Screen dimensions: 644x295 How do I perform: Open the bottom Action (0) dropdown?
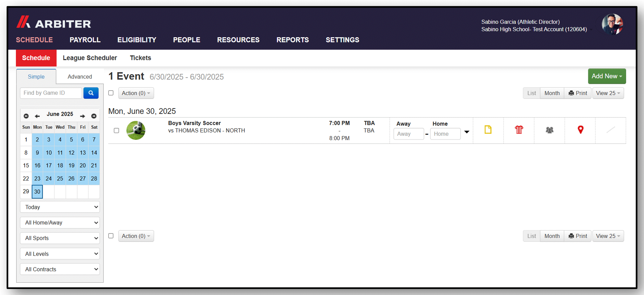(136, 236)
